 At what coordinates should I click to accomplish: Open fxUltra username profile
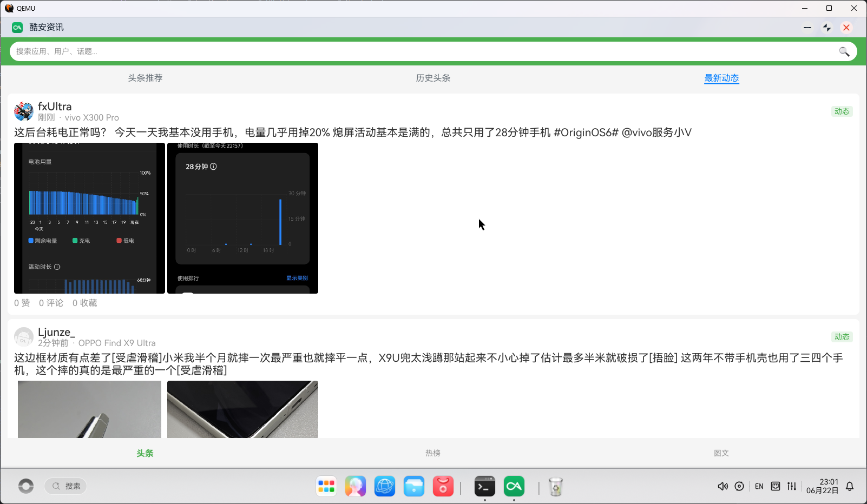(x=55, y=107)
